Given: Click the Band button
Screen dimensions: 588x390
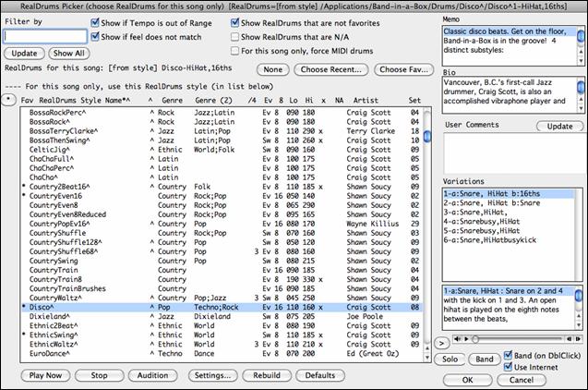Looking at the screenshot, I should pos(485,360).
